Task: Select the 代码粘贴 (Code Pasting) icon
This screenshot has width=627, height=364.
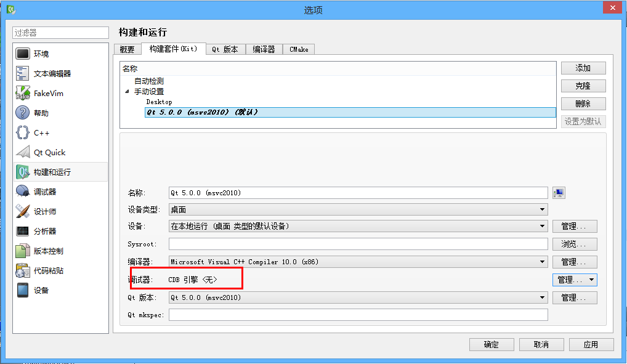Action: tap(23, 270)
